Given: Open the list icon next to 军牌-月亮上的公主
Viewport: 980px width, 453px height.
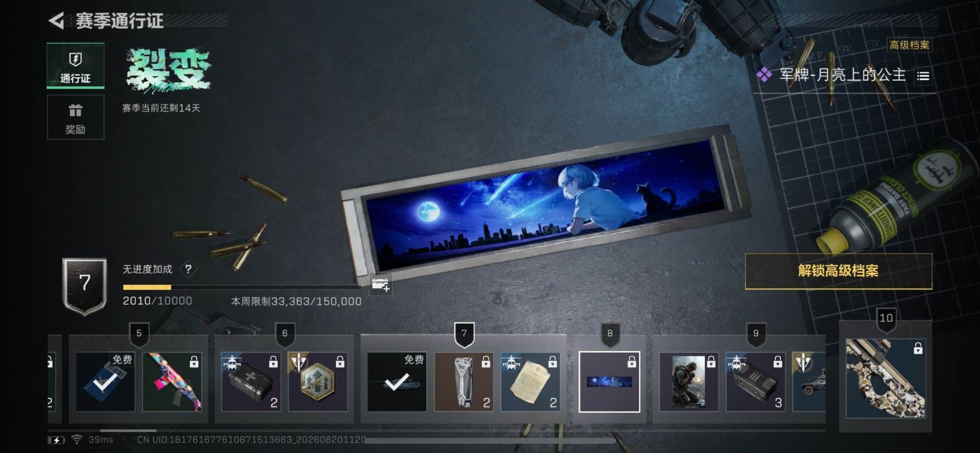Looking at the screenshot, I should pyautogui.click(x=923, y=76).
